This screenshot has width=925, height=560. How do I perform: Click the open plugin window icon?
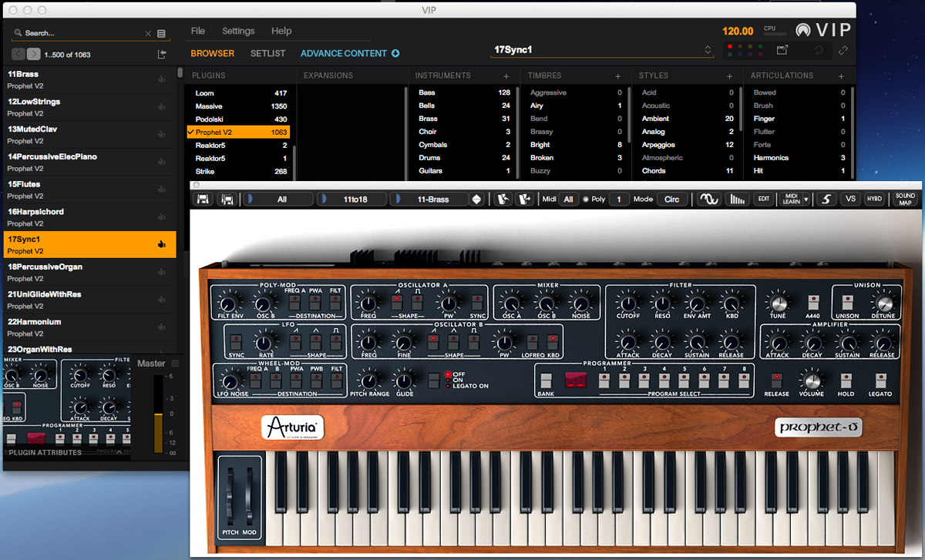pos(782,50)
